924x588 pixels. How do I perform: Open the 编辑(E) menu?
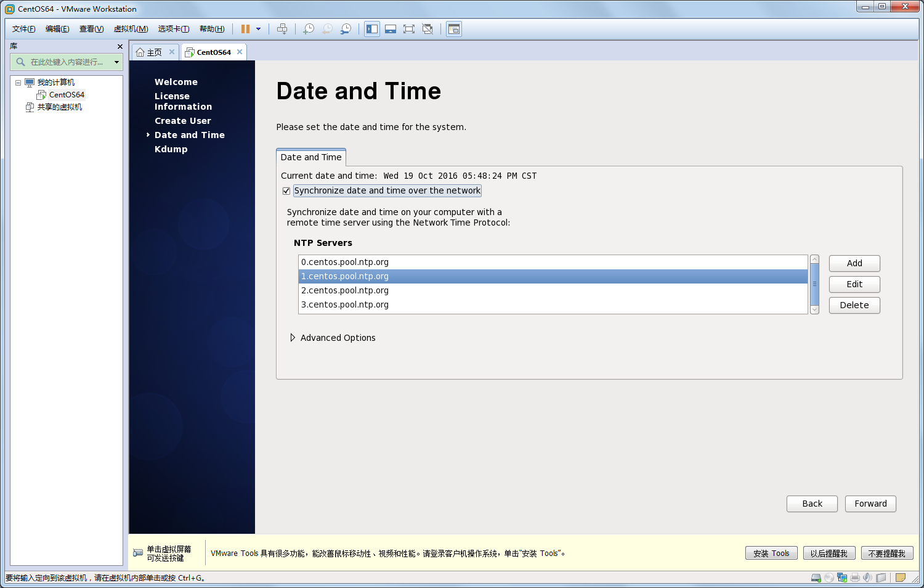[57, 29]
